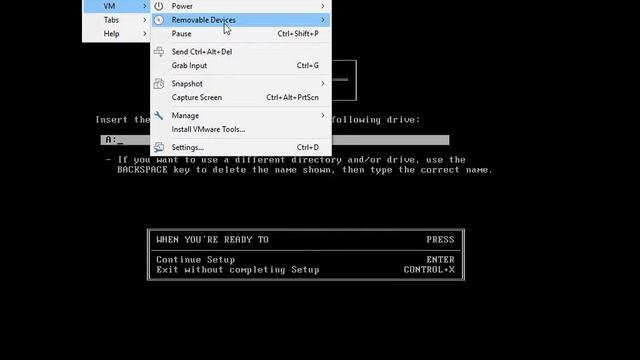640x360 pixels.
Task: Expand the Power submenu arrow
Action: (323, 6)
